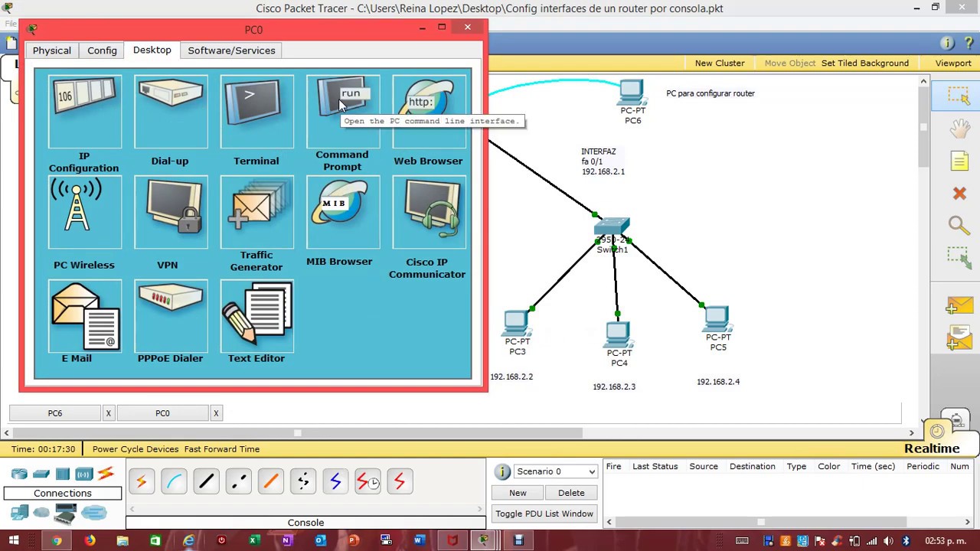
Task: Select the red Serial DTE cable
Action: (400, 481)
